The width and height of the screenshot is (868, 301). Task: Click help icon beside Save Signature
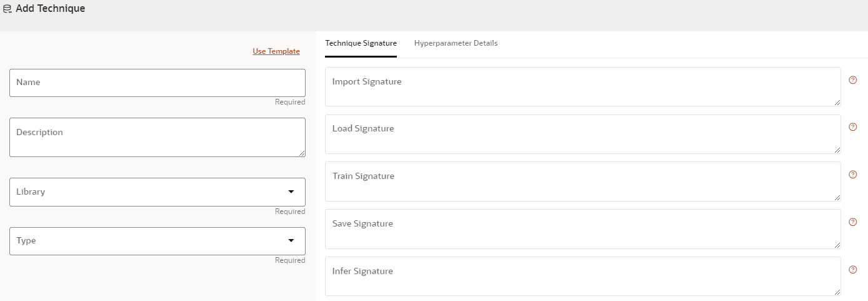coord(852,222)
